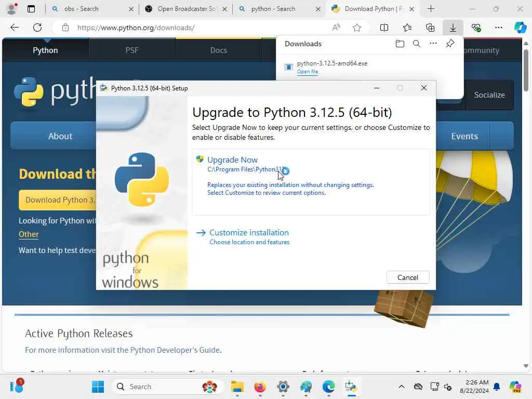Open Edge Settings and more menu
This screenshot has height=399, width=532.
point(498,28)
